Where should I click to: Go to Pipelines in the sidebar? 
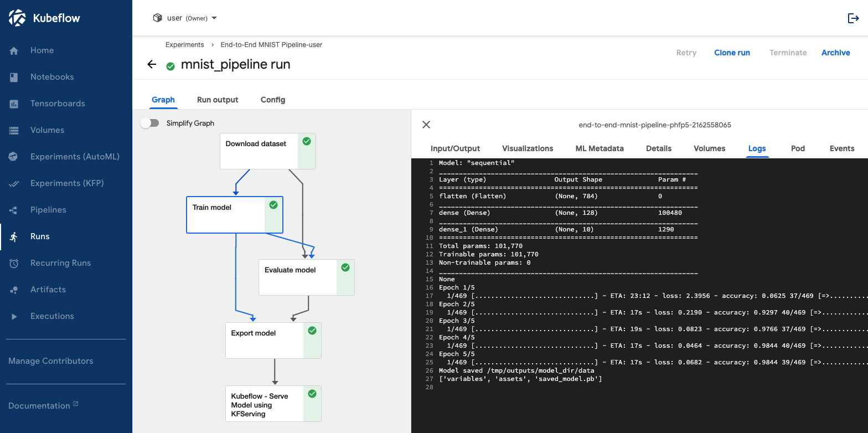point(66,210)
